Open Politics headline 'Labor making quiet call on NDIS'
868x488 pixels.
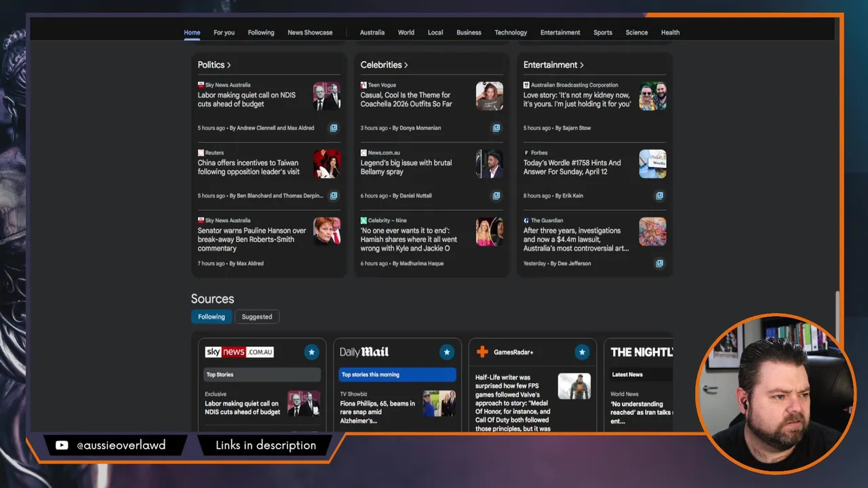tap(247, 100)
